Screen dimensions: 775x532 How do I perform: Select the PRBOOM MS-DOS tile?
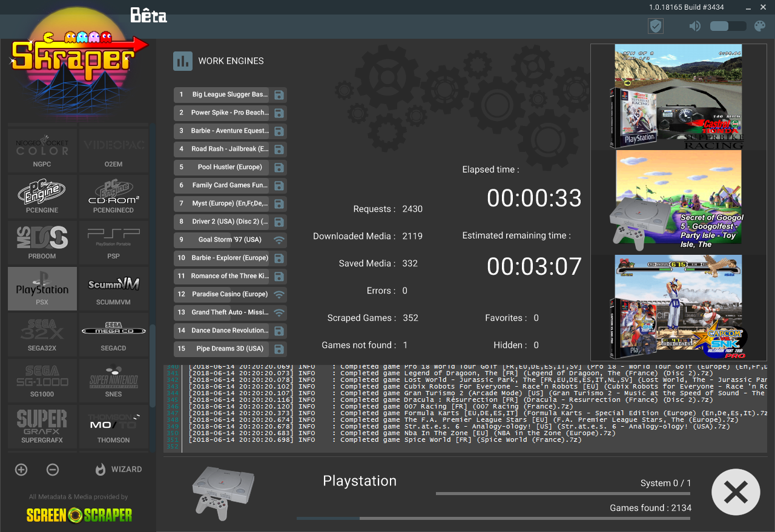pos(42,243)
